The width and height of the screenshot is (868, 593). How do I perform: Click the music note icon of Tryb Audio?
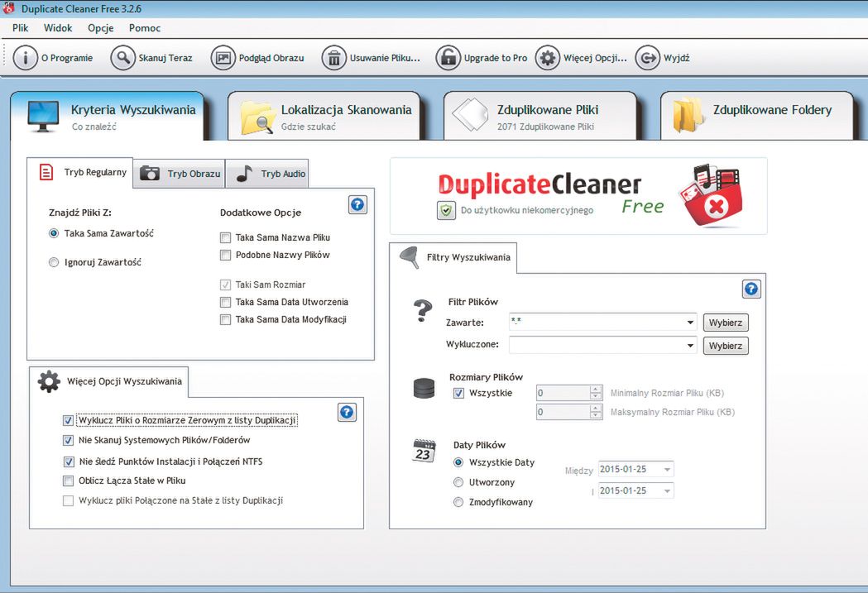[243, 173]
